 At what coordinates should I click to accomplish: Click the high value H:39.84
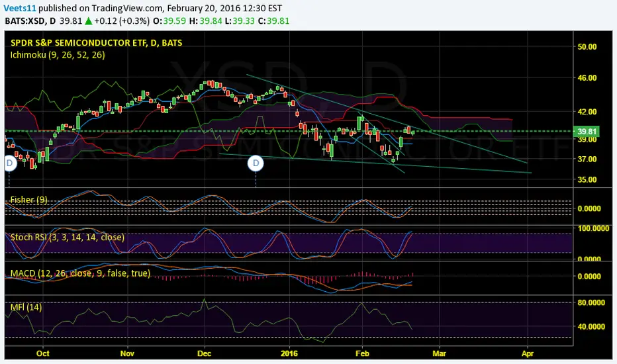[x=205, y=21]
